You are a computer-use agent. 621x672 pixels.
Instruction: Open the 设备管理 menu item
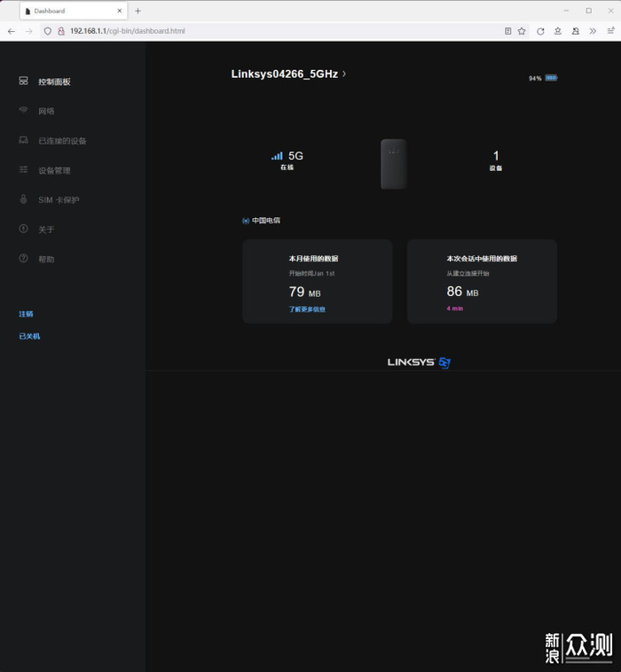pos(54,170)
